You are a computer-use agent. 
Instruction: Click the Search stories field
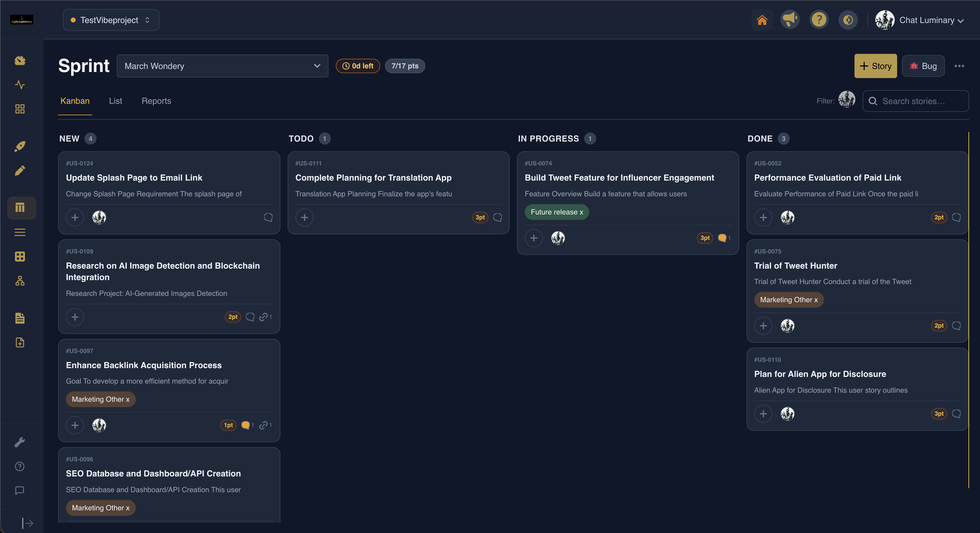(x=916, y=101)
